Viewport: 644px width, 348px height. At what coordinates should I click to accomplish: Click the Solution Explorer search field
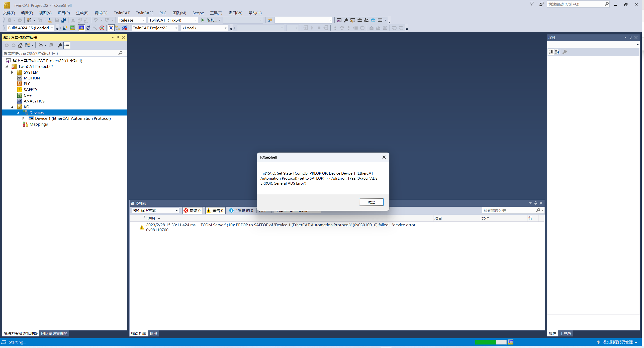(60, 53)
